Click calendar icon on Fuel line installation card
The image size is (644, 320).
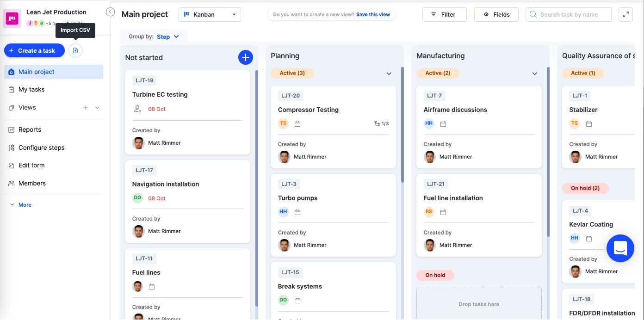click(443, 212)
